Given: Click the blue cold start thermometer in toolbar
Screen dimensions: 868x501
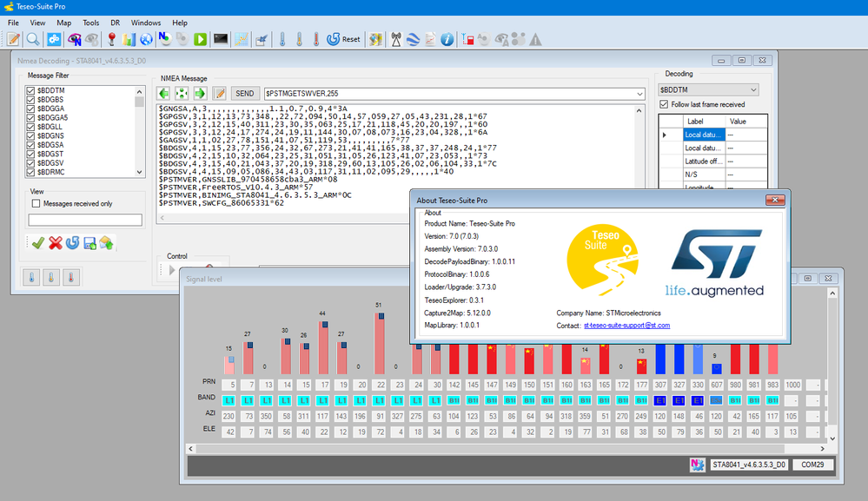Looking at the screenshot, I should pos(282,39).
